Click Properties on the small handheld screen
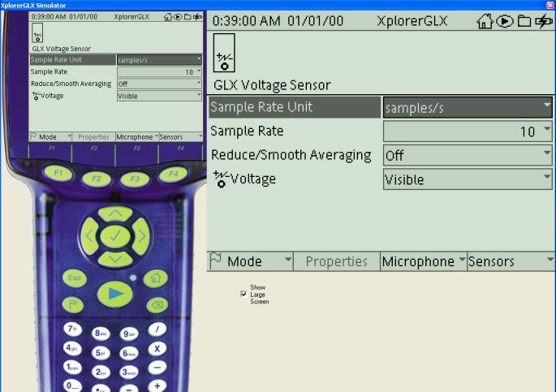The height and width of the screenshot is (392, 556). coord(93,137)
